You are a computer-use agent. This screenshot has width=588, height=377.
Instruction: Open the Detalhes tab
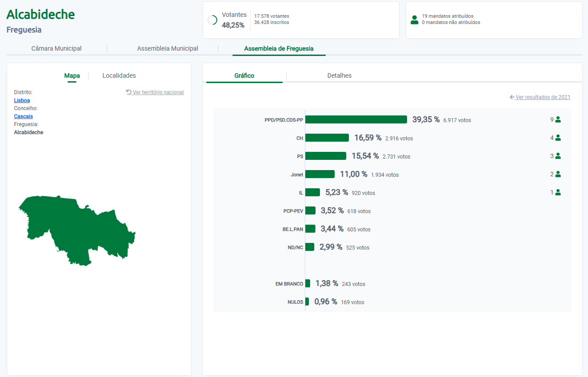coord(339,75)
